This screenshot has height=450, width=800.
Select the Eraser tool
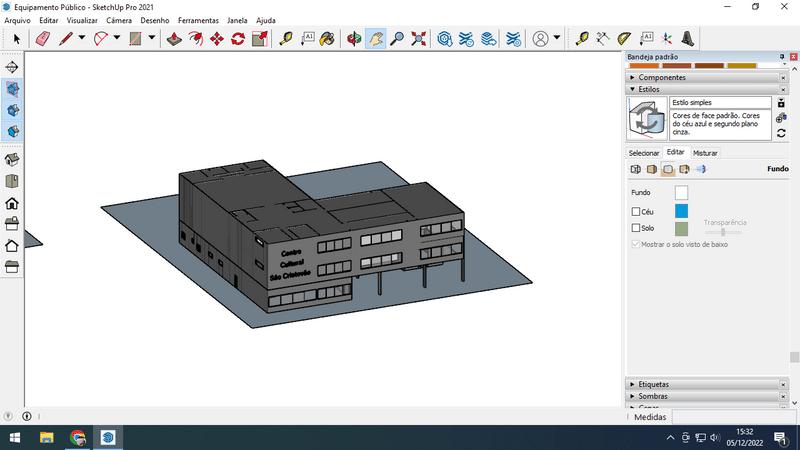pyautogui.click(x=42, y=39)
